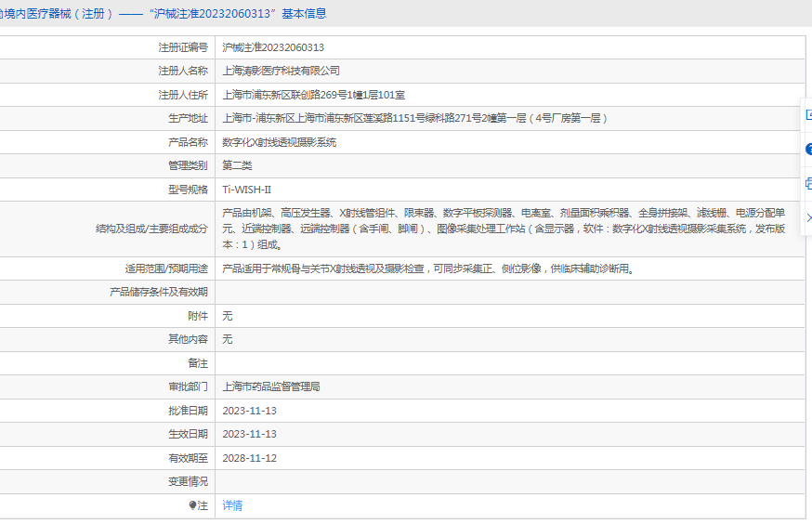Screen dimensions: 812x524
Task: Select expiry date 2028-11-12
Action: click(249, 458)
